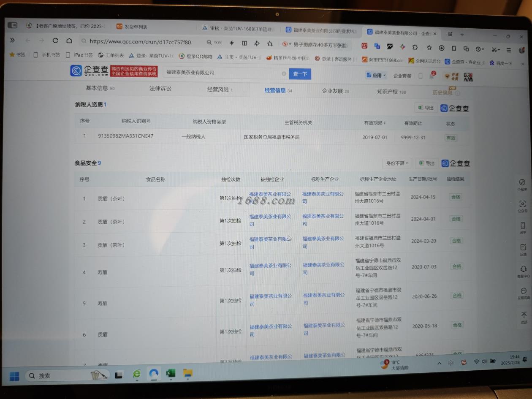The width and height of the screenshot is (532, 399).
Task: Clear the search box with the x icon
Action: click(x=284, y=73)
